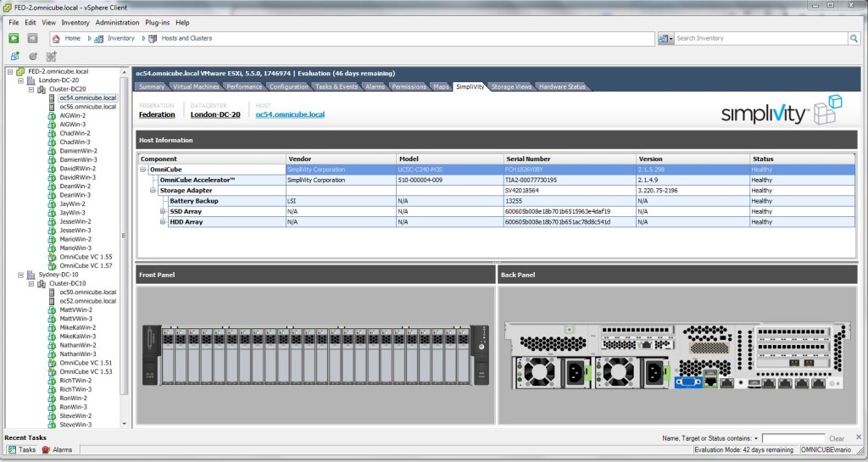Image resolution: width=868 pixels, height=462 pixels.
Task: Click the Front Panel server image
Action: point(315,354)
